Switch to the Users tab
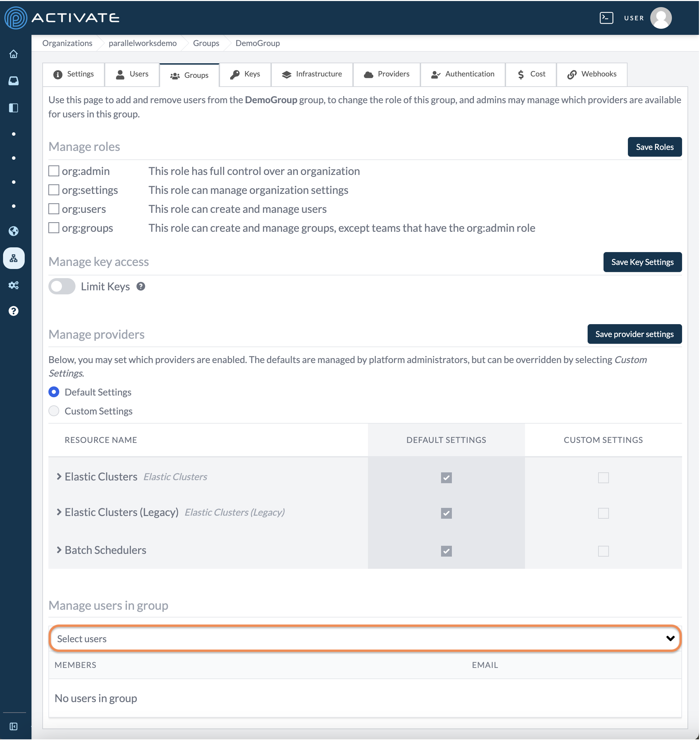Viewport: 700px width, 740px height. point(132,74)
